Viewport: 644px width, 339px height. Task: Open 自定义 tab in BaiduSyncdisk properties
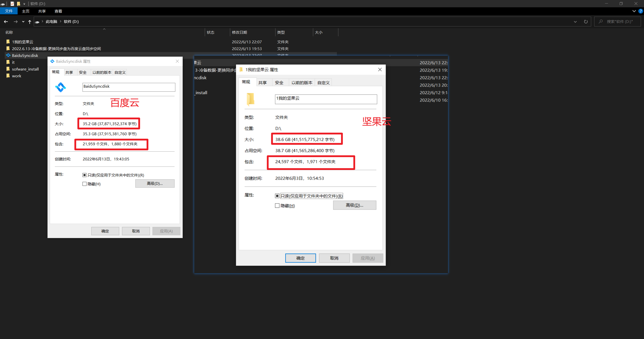(x=120, y=72)
